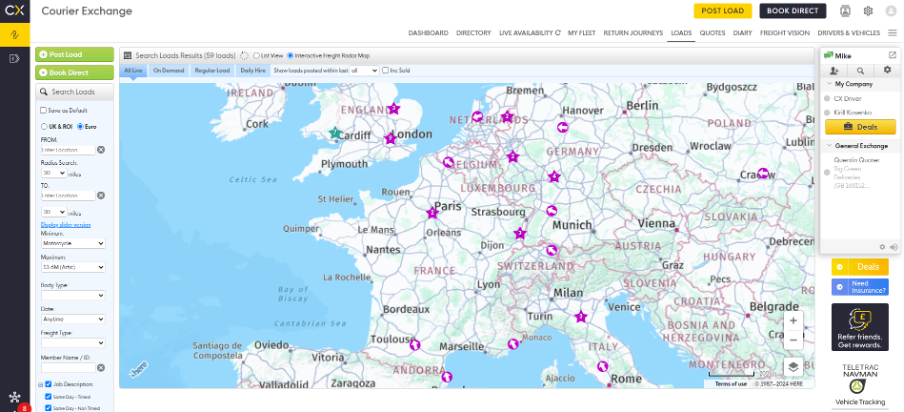Switch to the On Demand tab
Image resolution: width=904 pixels, height=412 pixels.
[x=168, y=70]
